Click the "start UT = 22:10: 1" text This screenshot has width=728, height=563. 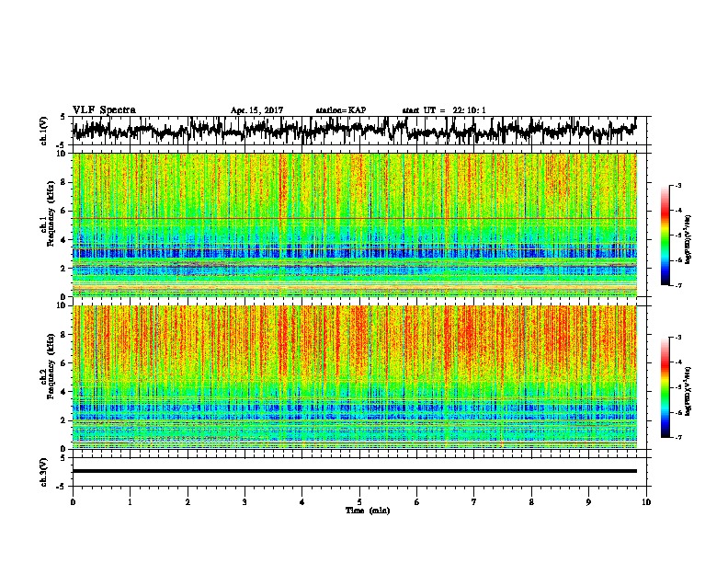point(444,110)
